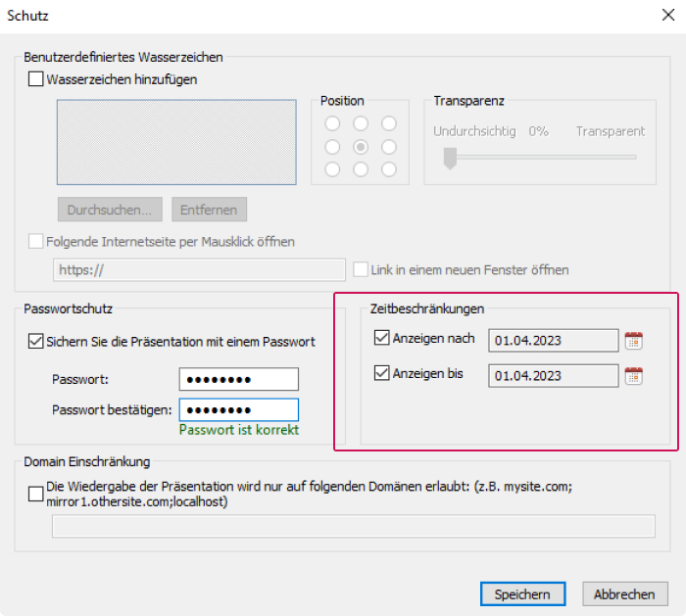The image size is (686, 616).
Task: Focus the Passwort input field
Action: click(x=239, y=379)
